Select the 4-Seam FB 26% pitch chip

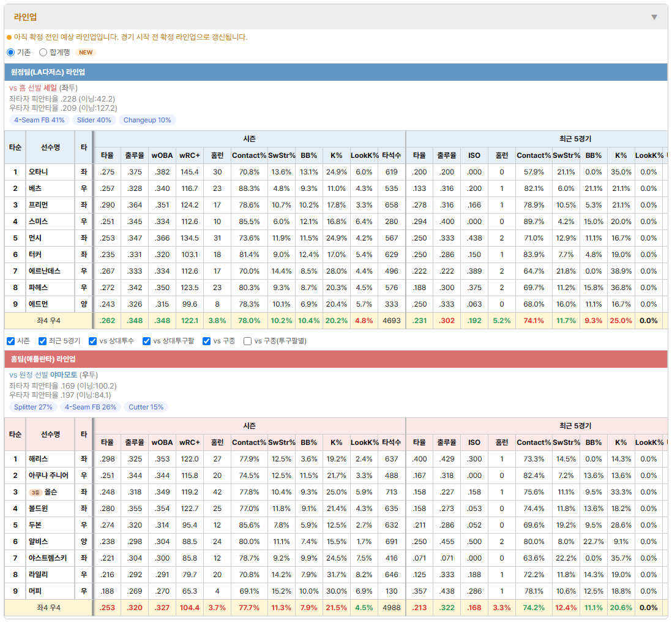(91, 407)
